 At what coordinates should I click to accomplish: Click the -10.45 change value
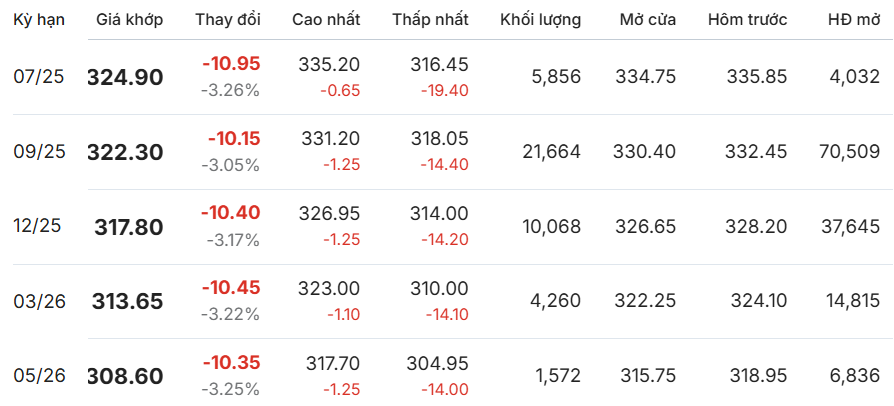[x=231, y=288]
